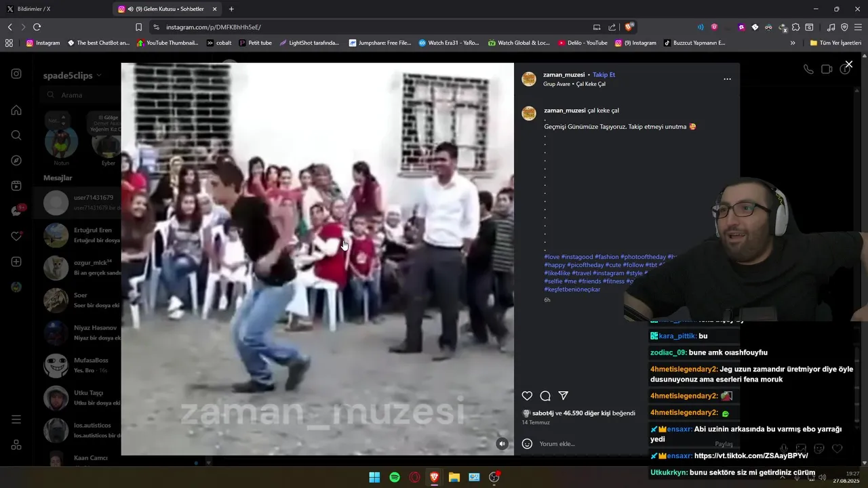Open the Petit tube bookmark
The width and height of the screenshot is (868, 488).
(x=255, y=43)
